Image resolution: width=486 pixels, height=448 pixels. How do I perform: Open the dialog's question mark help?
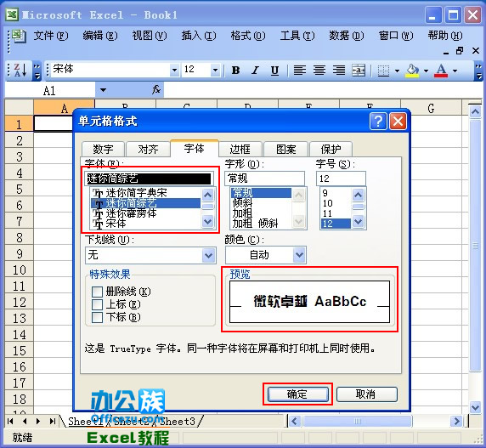(x=378, y=122)
